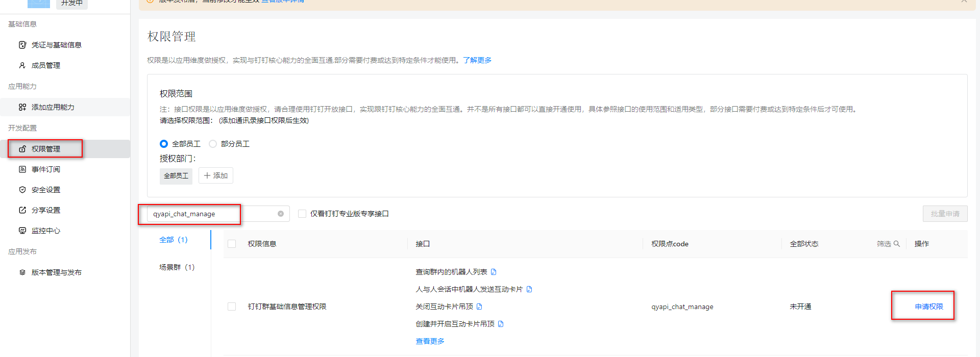
Task: Click the qyapi_chat_manage permission code cell
Action: tap(682, 307)
